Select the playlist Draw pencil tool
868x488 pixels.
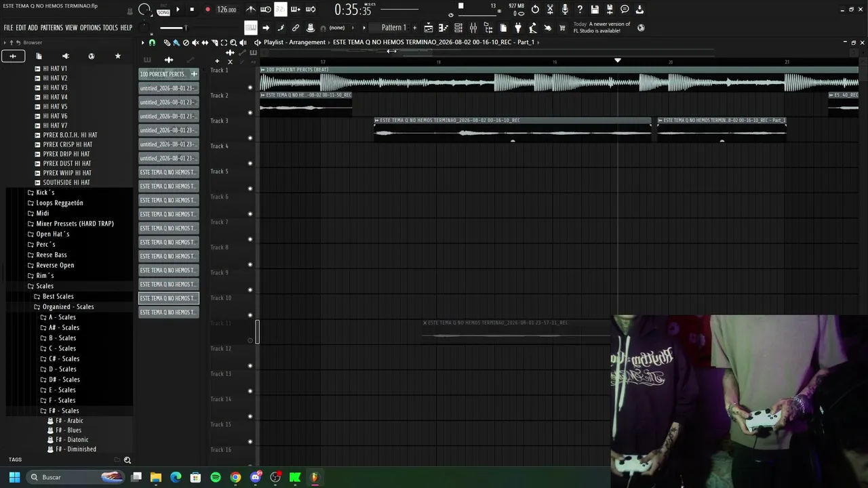coord(167,42)
